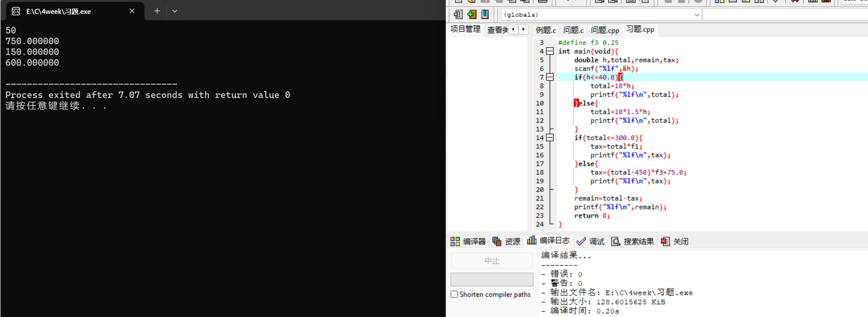Switch to the 项目管理 panel tab

click(465, 29)
